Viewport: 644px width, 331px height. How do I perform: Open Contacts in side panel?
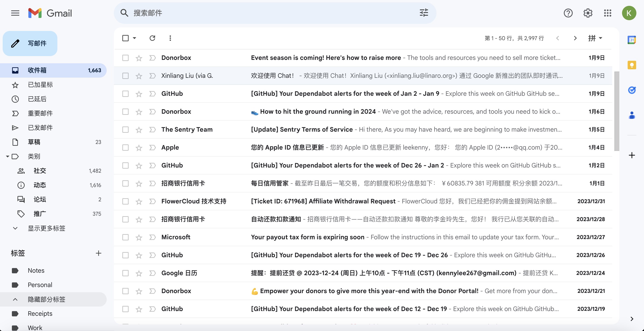632,115
